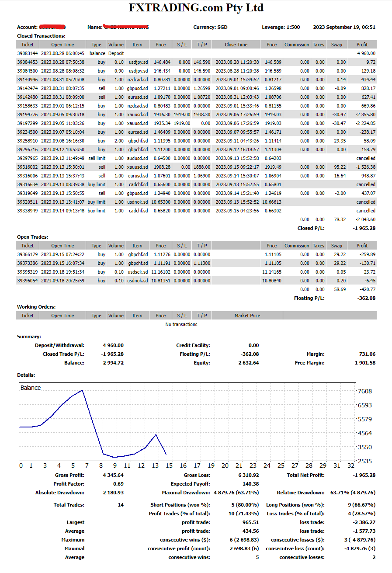Click the Equity value 2 632.64
Viewport: 392px width, 573px height.
pos(248,363)
